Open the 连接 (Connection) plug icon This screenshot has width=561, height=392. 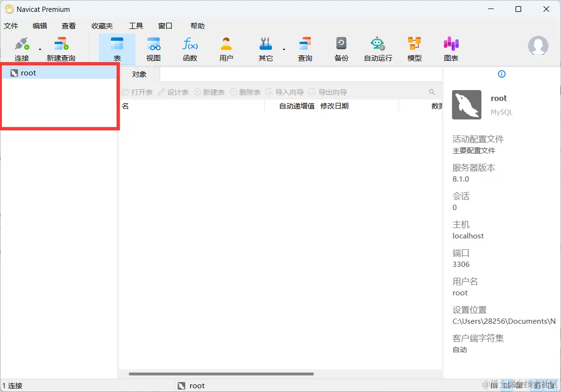tap(22, 44)
